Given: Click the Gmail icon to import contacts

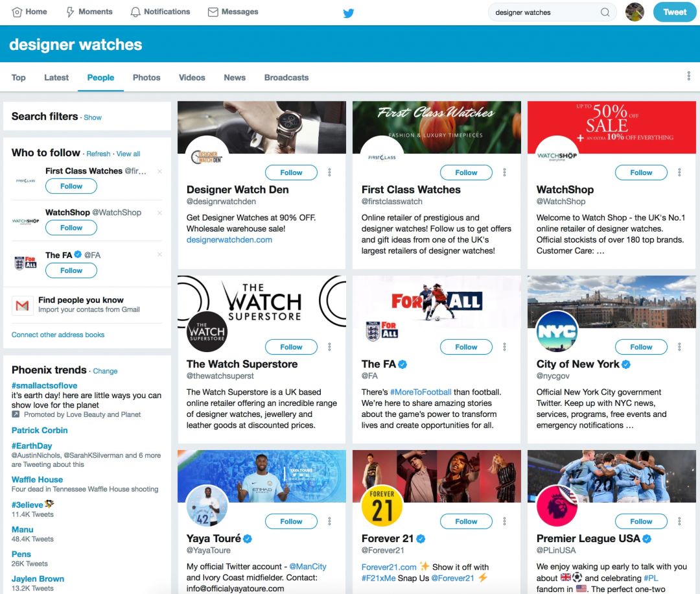Looking at the screenshot, I should click(22, 305).
